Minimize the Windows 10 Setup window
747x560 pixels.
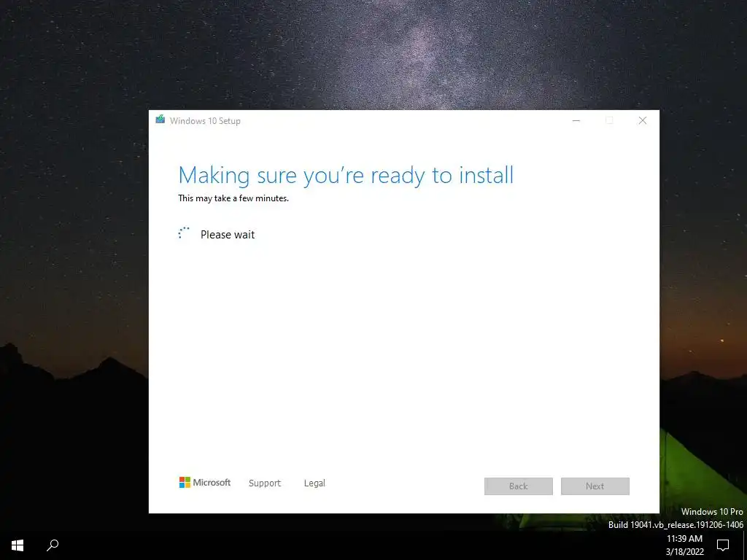point(576,120)
